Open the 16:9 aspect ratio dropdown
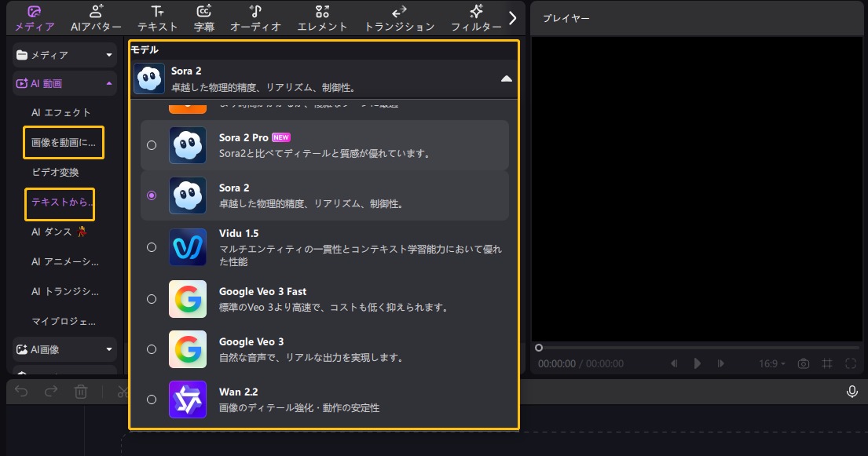Image resolution: width=868 pixels, height=456 pixels. (x=772, y=363)
